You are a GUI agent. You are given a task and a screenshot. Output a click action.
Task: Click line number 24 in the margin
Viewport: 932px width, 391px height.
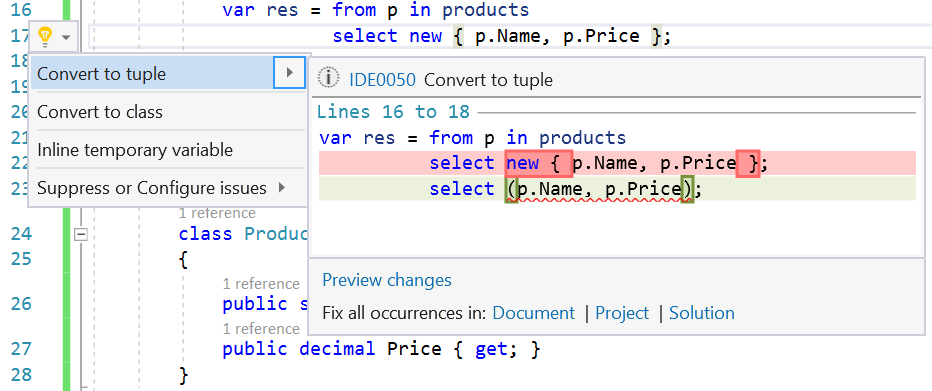point(21,234)
